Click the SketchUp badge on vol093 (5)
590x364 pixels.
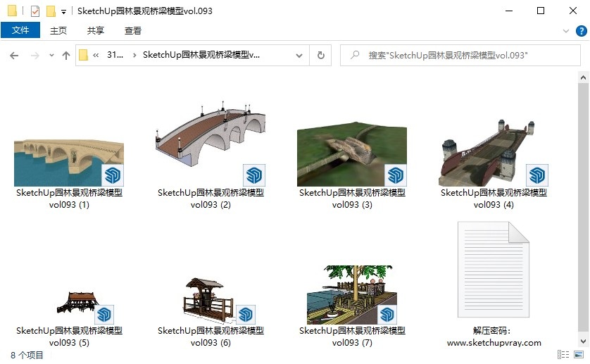pos(104,315)
